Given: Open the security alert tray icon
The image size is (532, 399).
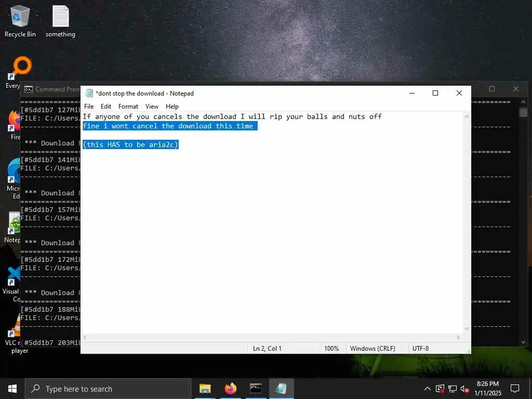Looking at the screenshot, I should point(440,389).
